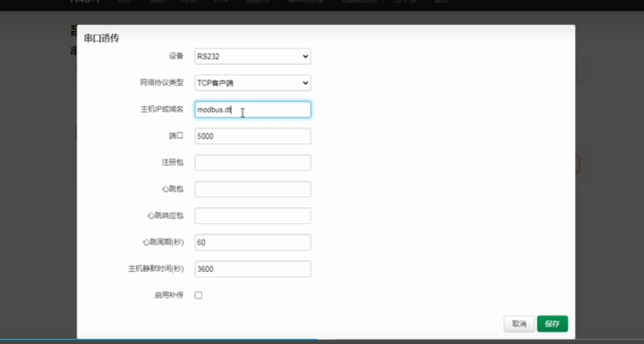Expand the 网络协议类型 dropdown showing TCP客户端
The image size is (644, 344).
(x=252, y=83)
